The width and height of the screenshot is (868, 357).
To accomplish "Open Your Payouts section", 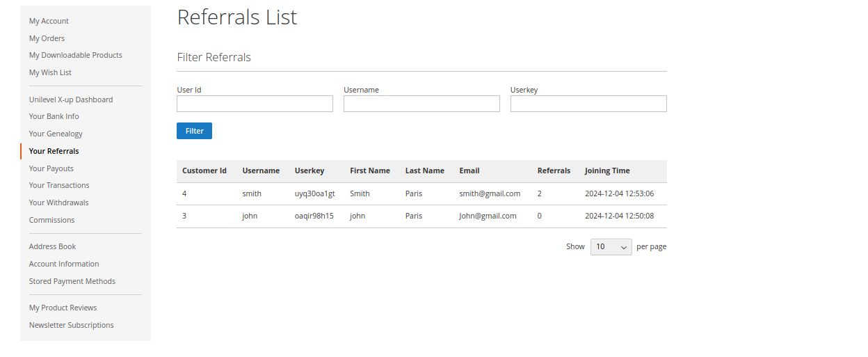I will coord(51,168).
